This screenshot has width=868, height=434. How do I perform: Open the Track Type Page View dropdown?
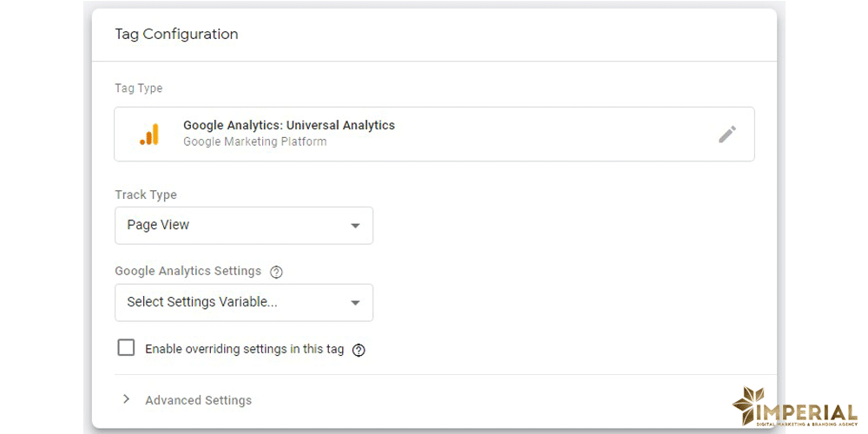click(243, 225)
